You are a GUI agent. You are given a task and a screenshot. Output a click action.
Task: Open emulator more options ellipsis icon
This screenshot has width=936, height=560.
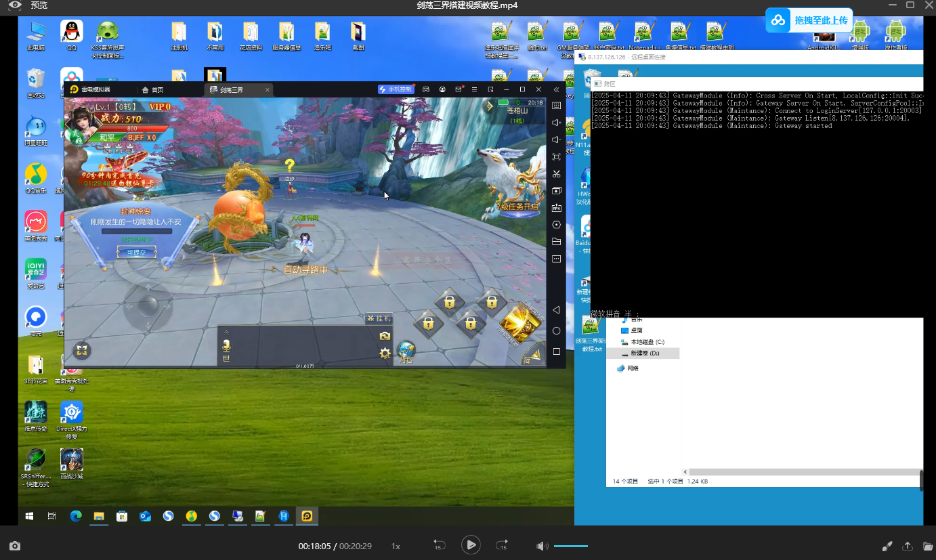point(556,259)
